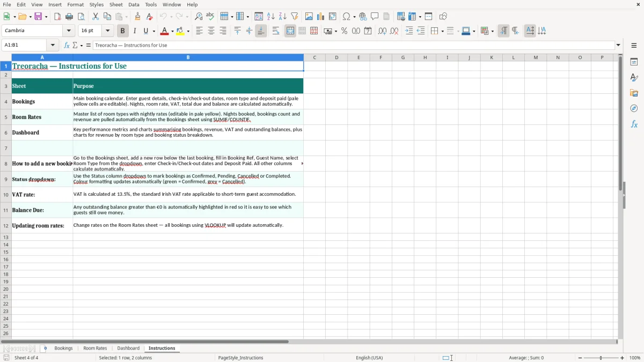644x362 pixels.
Task: Click the Copy icon
Action: click(x=107, y=17)
